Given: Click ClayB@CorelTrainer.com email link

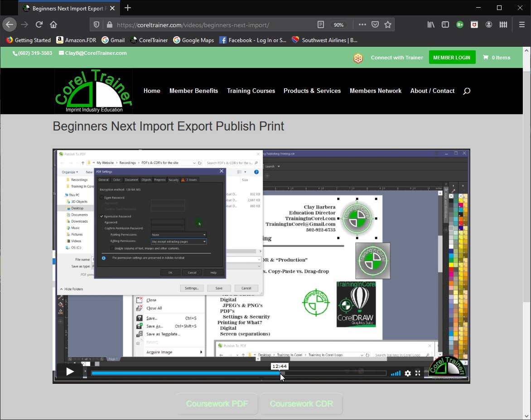Looking at the screenshot, I should pyautogui.click(x=93, y=53).
